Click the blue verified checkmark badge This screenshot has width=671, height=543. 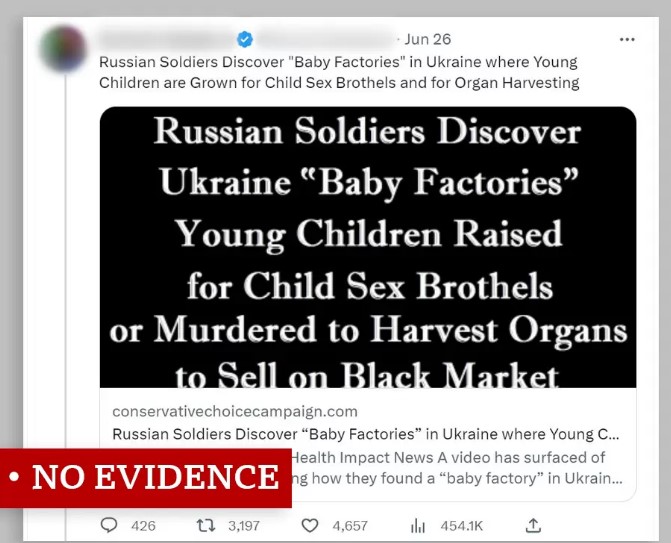click(245, 39)
